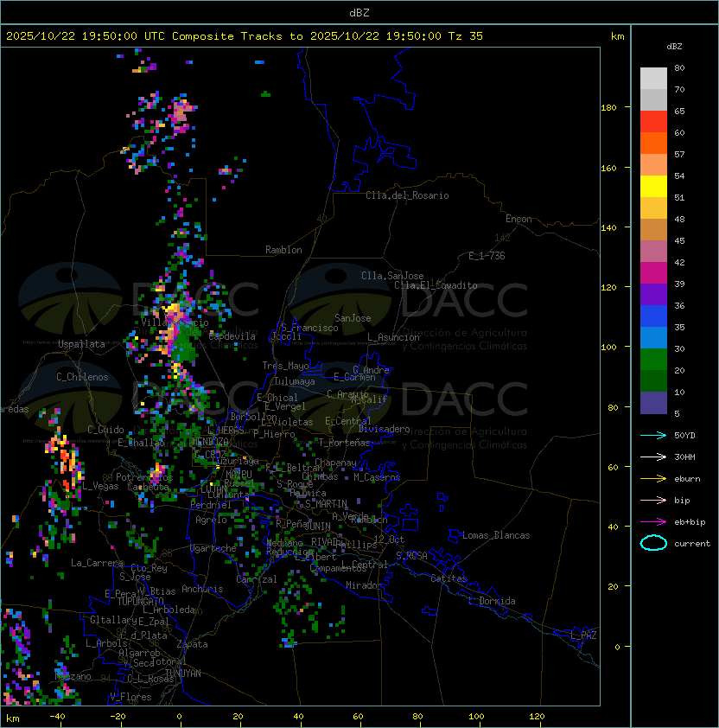Click the 160 km tick on right axis
Screen dimensions: 719x728
608,168
